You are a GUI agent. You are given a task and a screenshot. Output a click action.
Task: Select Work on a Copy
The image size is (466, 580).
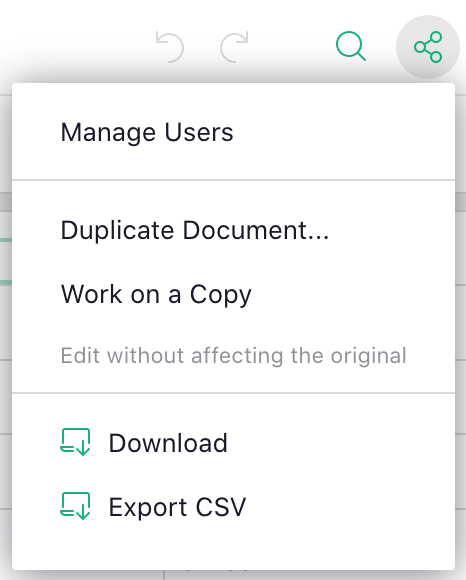coord(233,294)
